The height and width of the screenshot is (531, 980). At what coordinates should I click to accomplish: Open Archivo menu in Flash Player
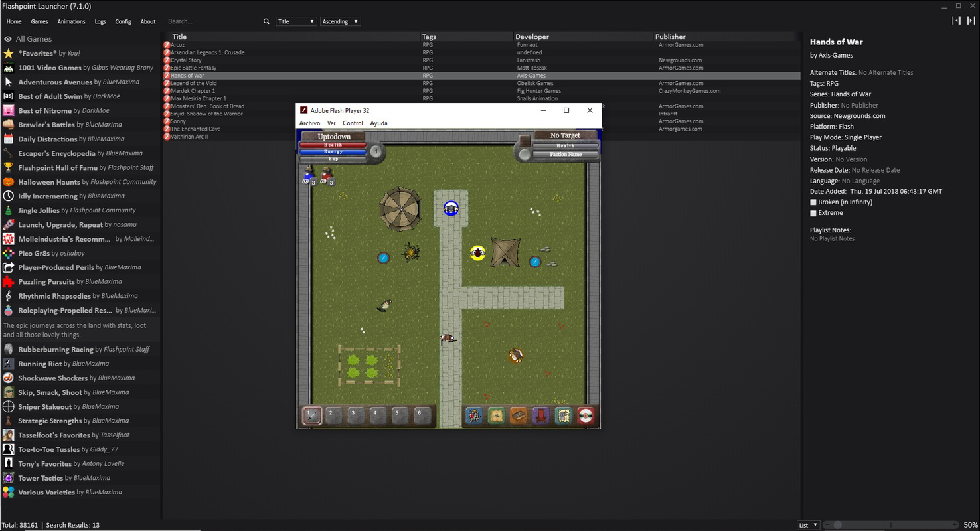click(x=309, y=123)
